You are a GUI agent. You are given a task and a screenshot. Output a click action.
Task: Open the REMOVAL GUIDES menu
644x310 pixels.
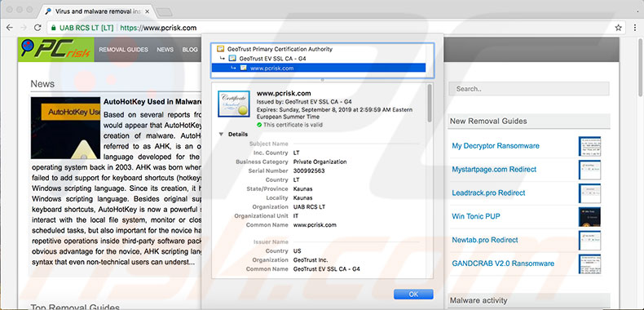[x=123, y=49]
